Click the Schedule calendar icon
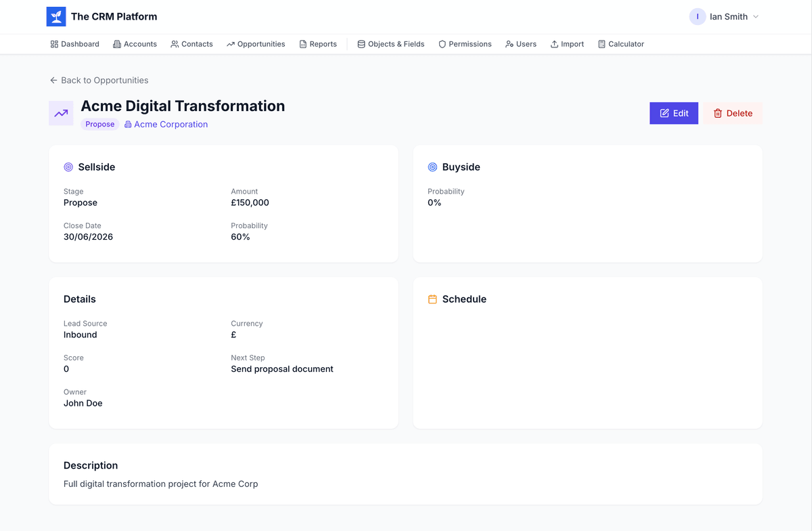Screen dimensions: 812x531 pyautogui.click(x=432, y=299)
